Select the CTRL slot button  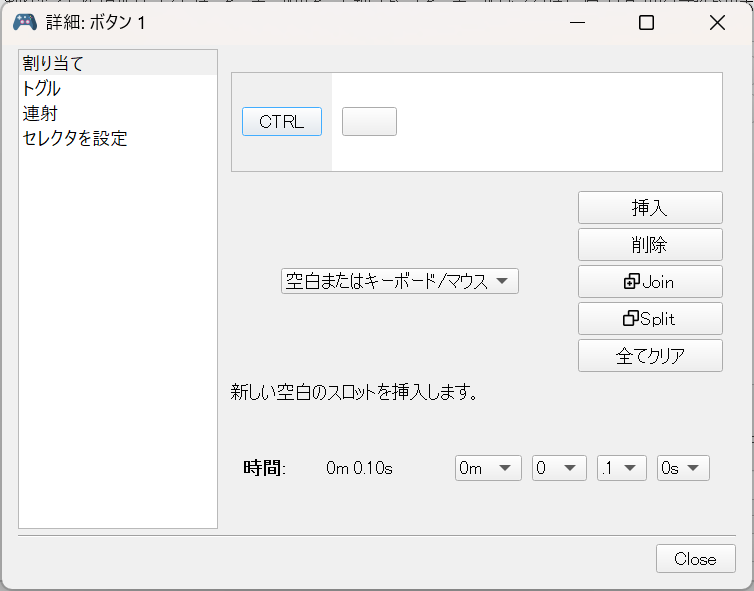click(281, 121)
